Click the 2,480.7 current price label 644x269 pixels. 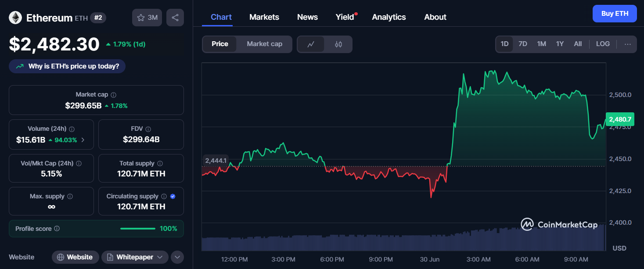point(620,119)
